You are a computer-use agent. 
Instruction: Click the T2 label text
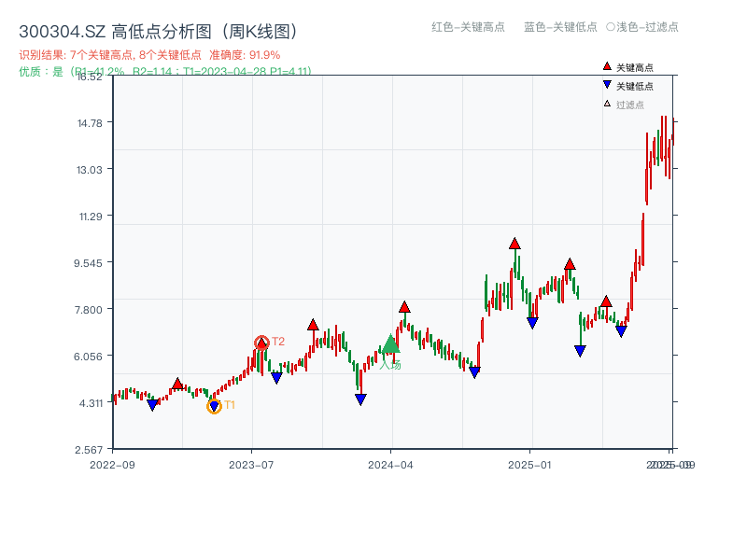[x=278, y=342]
